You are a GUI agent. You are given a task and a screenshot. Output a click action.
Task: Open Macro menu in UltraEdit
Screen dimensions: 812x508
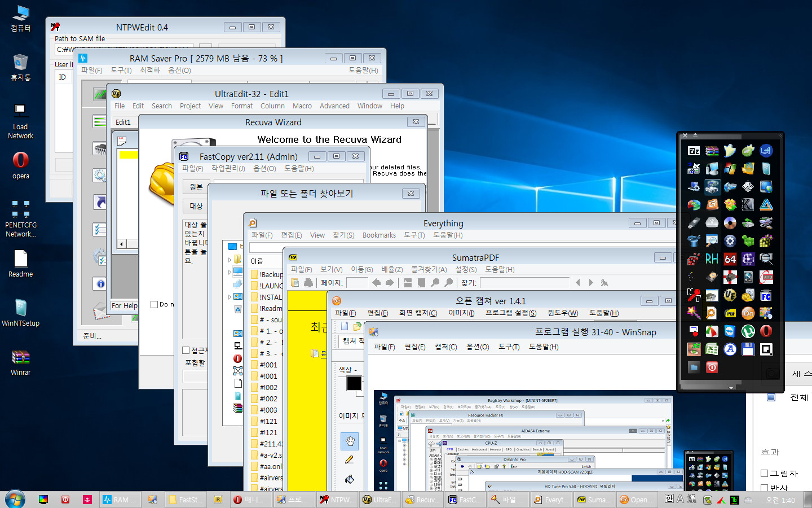click(302, 106)
